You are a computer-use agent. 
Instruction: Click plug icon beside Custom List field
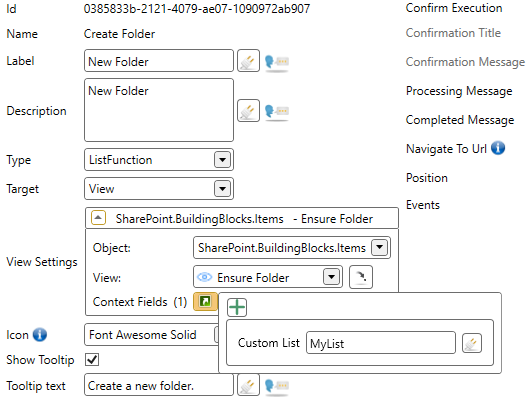472,343
